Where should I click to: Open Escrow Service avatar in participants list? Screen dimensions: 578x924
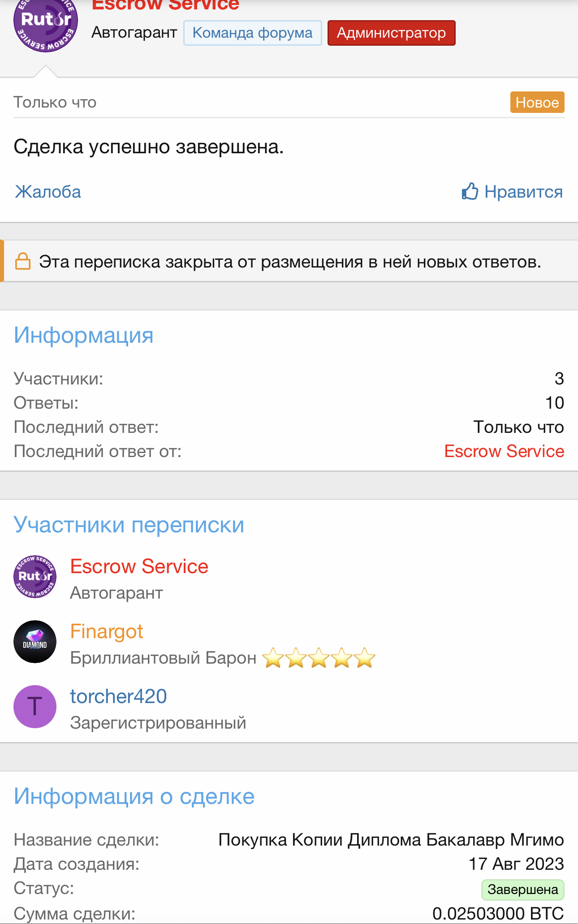pyautogui.click(x=35, y=577)
